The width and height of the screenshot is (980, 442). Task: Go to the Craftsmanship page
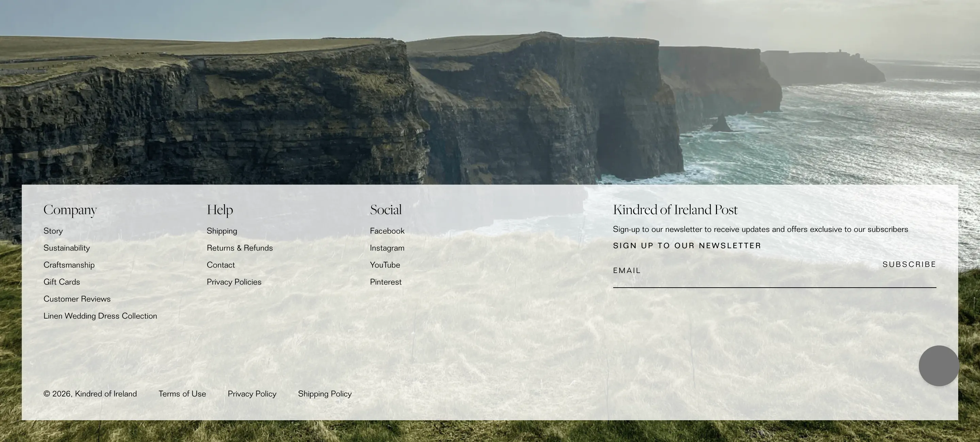69,265
